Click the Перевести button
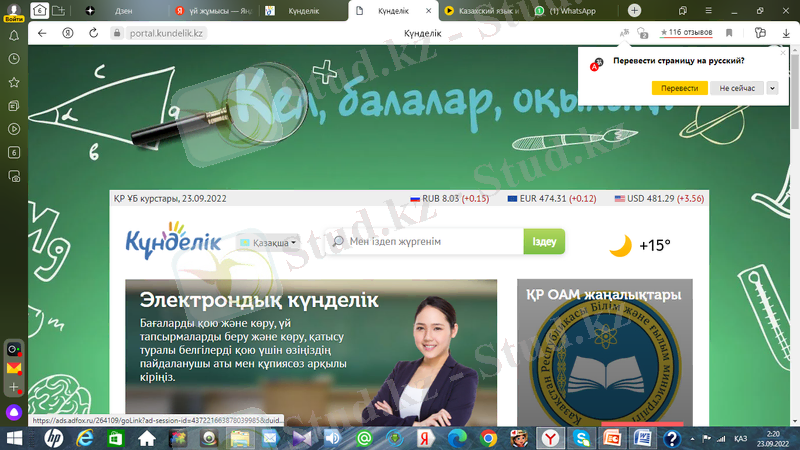Viewport: 800px width, 450px height. (x=679, y=88)
